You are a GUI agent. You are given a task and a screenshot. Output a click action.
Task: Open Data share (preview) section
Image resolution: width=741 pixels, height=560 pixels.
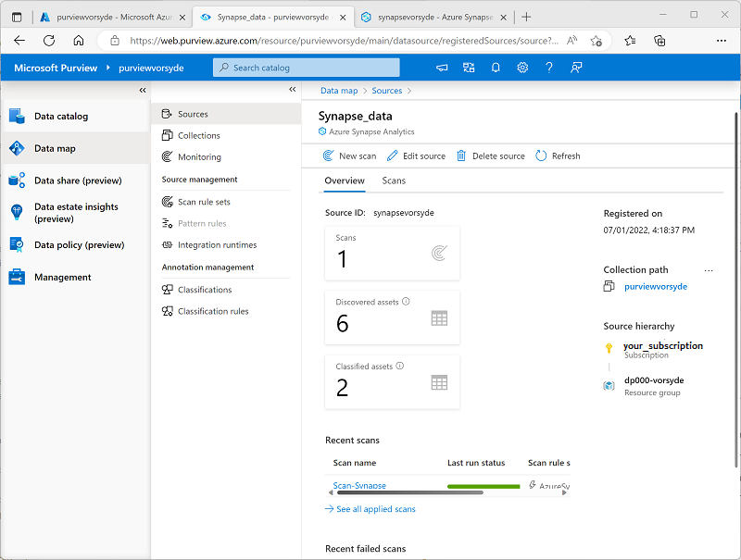[x=76, y=180]
